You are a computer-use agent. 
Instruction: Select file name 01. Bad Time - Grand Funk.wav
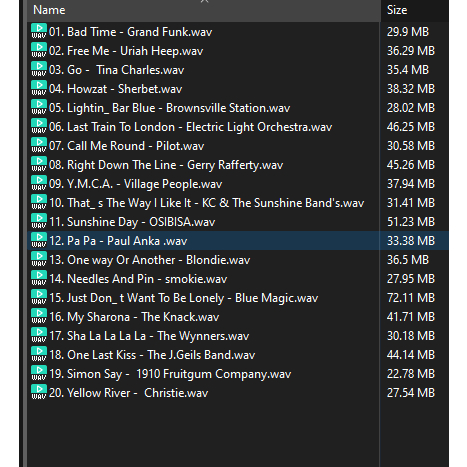coord(130,32)
